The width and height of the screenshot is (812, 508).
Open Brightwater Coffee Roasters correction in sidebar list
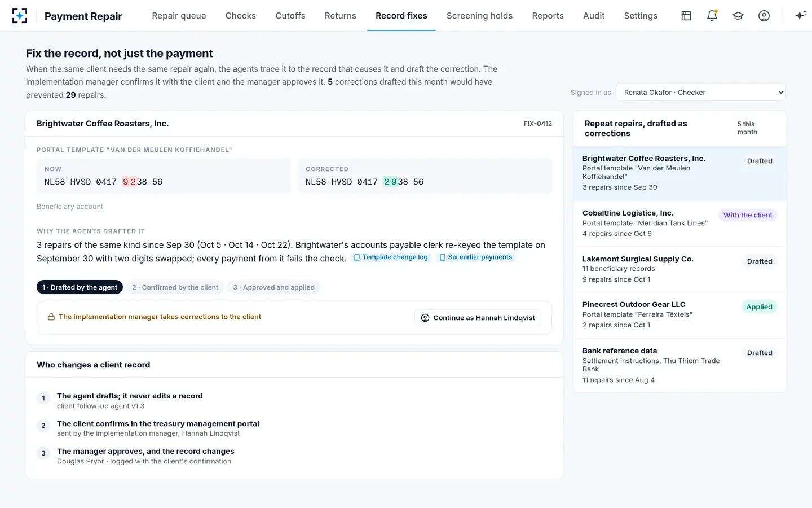pos(679,173)
